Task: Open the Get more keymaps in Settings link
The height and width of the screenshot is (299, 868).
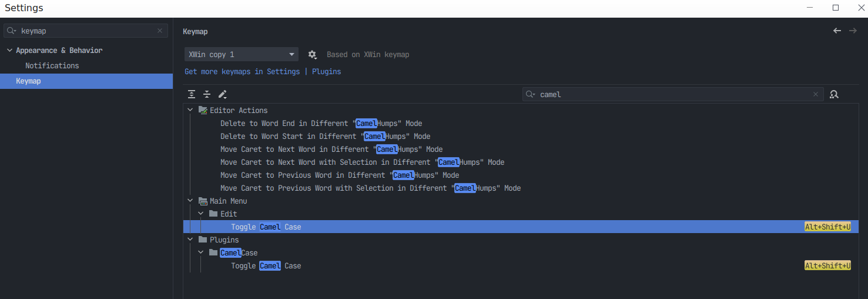Action: 242,72
